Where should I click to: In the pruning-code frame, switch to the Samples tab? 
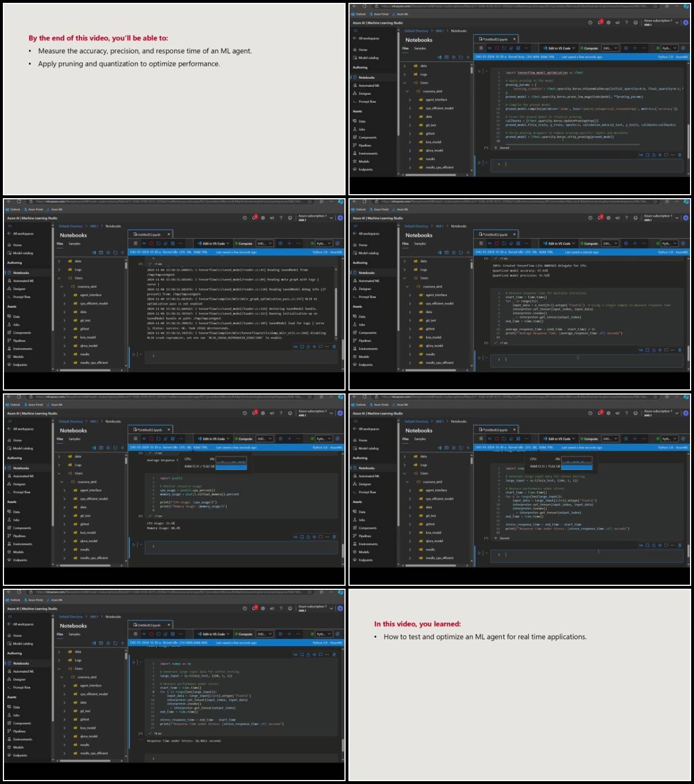(420, 49)
